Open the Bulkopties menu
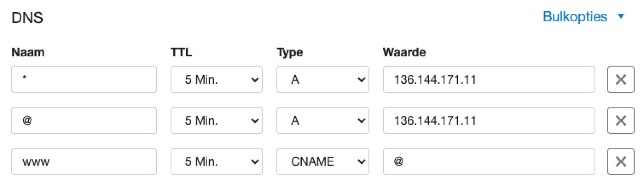The image size is (644, 182). tap(575, 17)
